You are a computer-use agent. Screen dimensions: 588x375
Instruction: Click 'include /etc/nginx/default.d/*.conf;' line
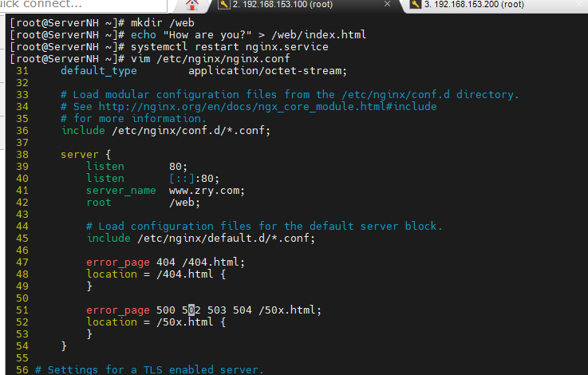click(x=200, y=239)
